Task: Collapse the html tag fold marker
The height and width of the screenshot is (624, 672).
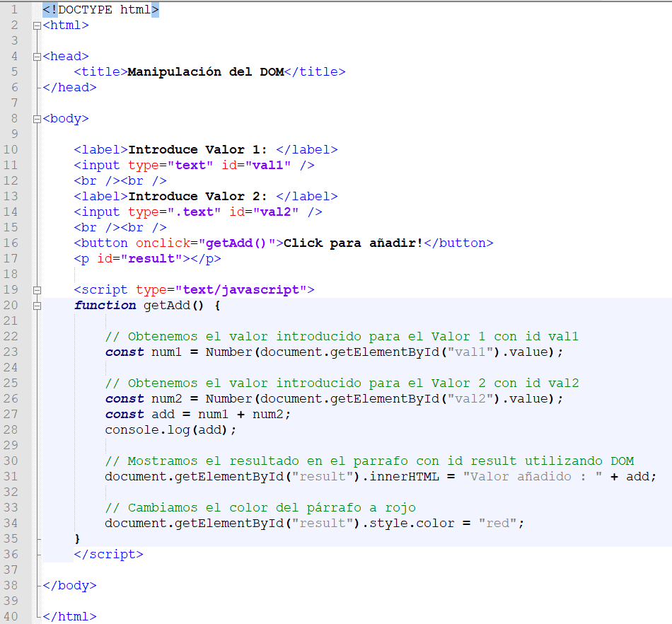Action: coord(37,25)
